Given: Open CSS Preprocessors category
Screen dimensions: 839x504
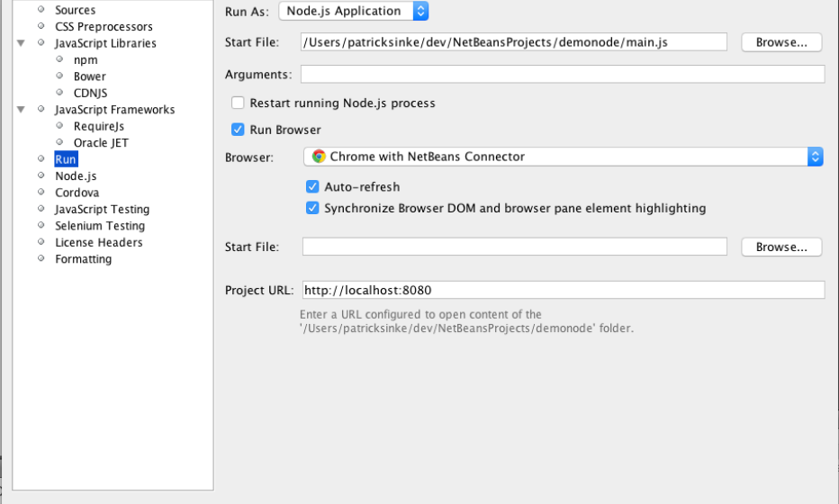Looking at the screenshot, I should (x=104, y=27).
